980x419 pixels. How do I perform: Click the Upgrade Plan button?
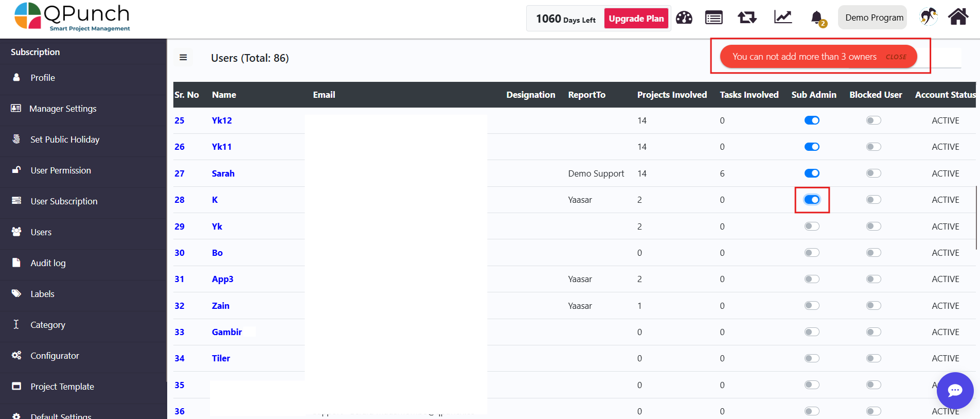(636, 19)
